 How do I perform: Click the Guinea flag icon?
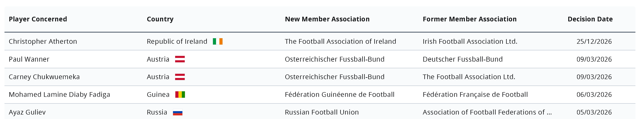tap(180, 94)
